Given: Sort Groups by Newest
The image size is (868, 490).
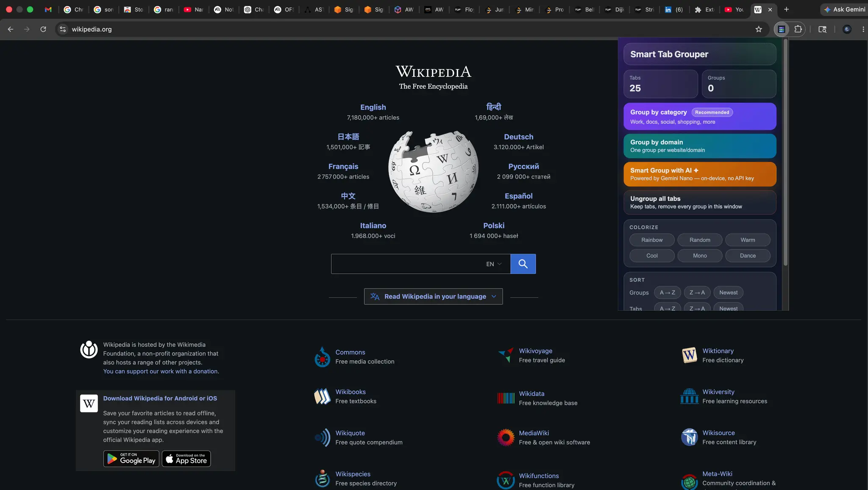Looking at the screenshot, I should (x=728, y=292).
